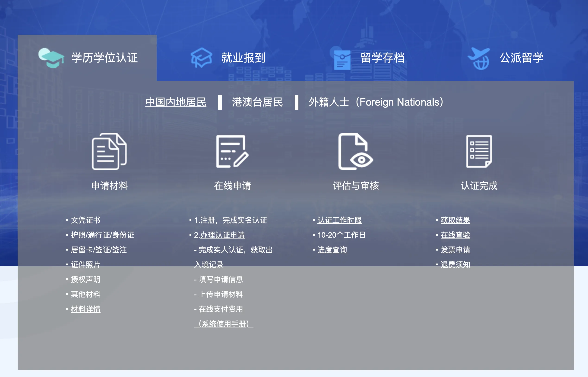Switch to the 留学存档 tab
The height and width of the screenshot is (377, 588).
(382, 58)
